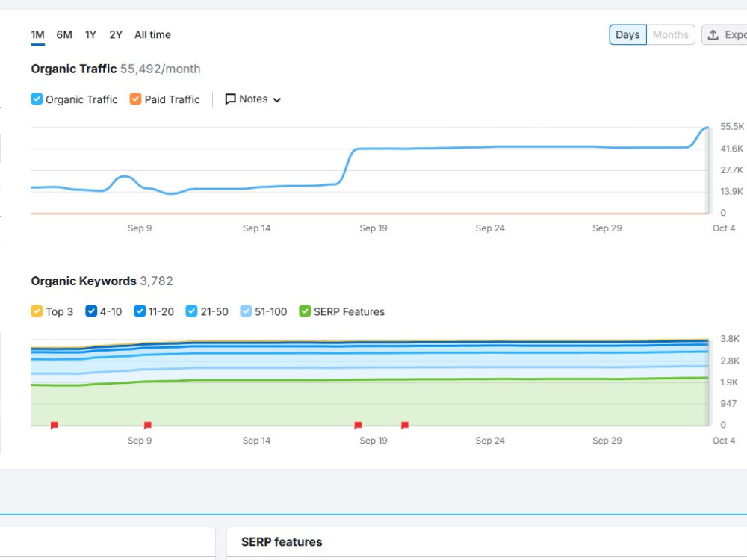This screenshot has height=560, width=747.
Task: Toggle the Top 3 keywords checkbox
Action: (x=37, y=311)
